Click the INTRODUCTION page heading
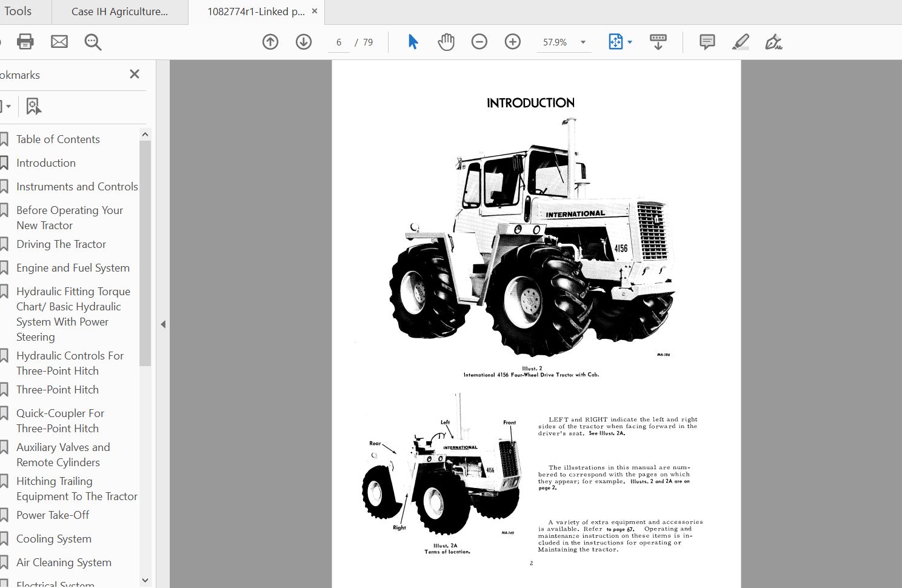 click(x=530, y=103)
